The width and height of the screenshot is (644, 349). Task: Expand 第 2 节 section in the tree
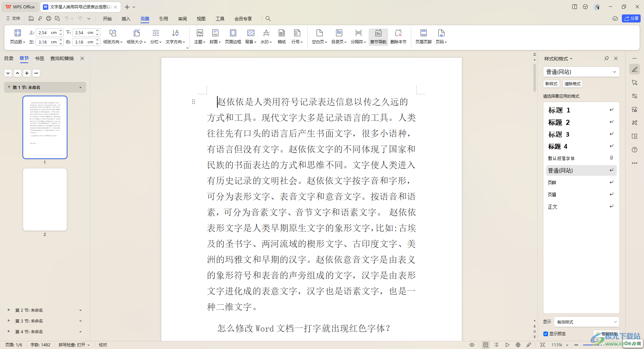coord(9,310)
